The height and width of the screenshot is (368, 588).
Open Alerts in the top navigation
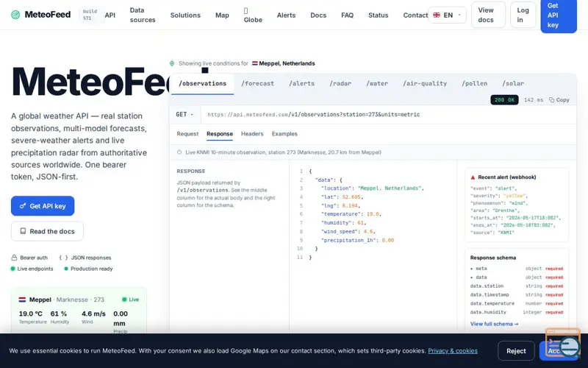(x=286, y=15)
